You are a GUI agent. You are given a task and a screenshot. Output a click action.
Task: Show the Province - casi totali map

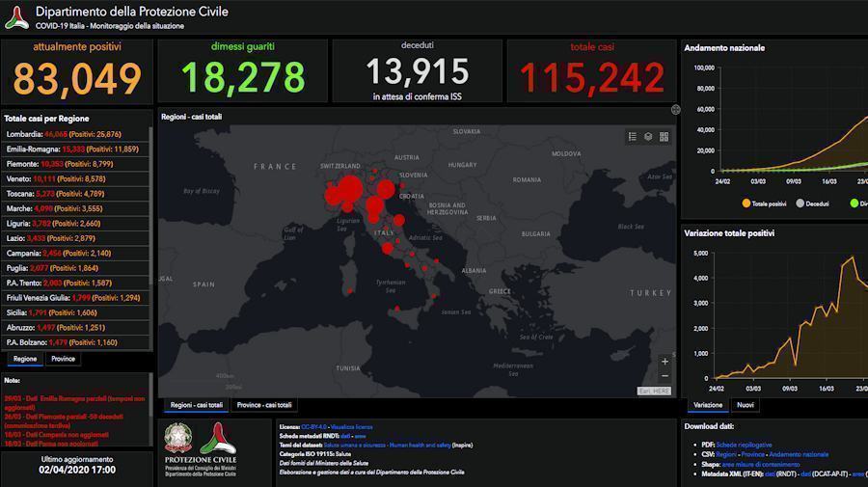(264, 405)
